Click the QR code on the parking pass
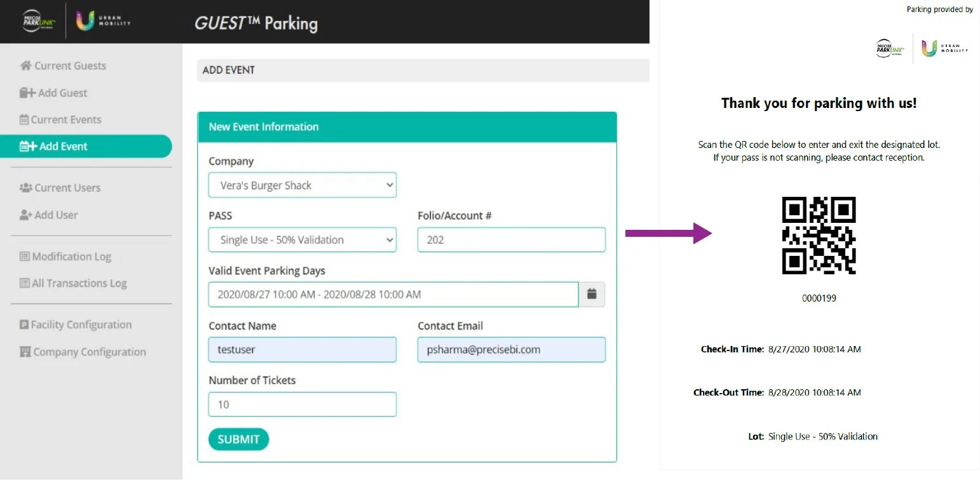 [x=819, y=235]
